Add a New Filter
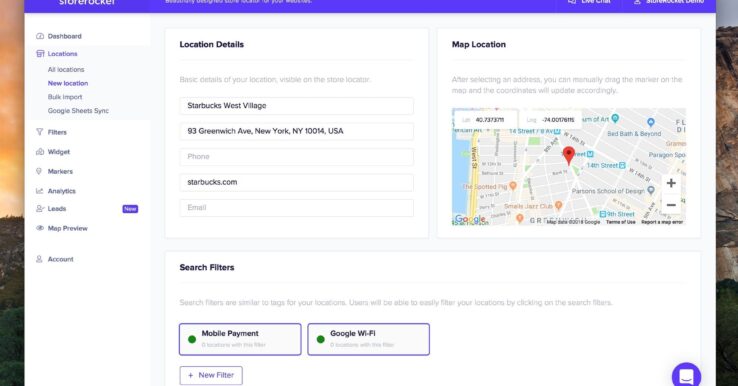Viewport: 738px width, 386px height. pyautogui.click(x=211, y=375)
